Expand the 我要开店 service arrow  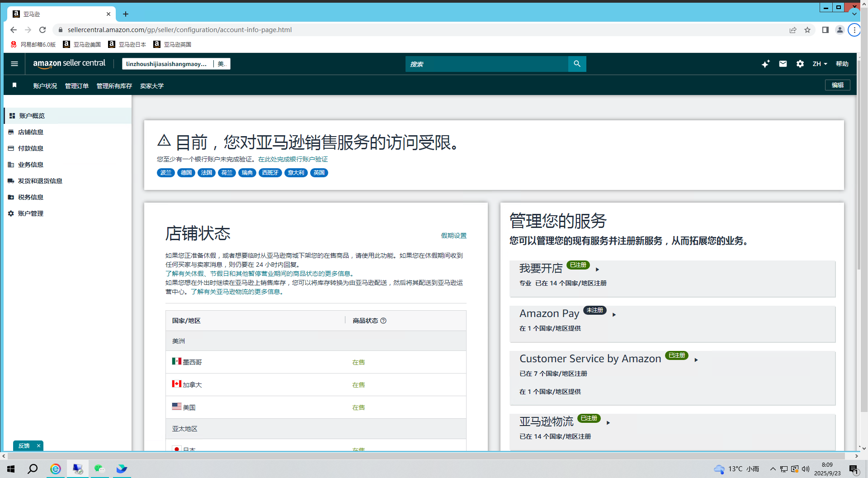click(x=598, y=270)
